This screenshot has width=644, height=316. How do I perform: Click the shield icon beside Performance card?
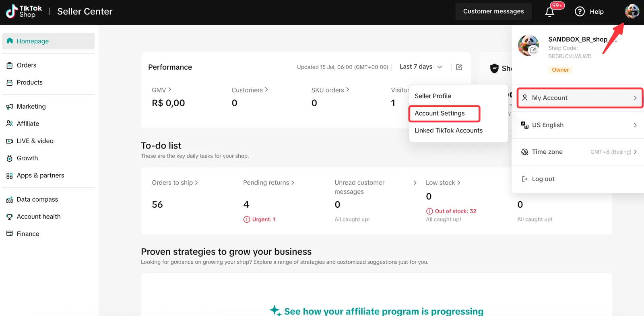pyautogui.click(x=494, y=68)
